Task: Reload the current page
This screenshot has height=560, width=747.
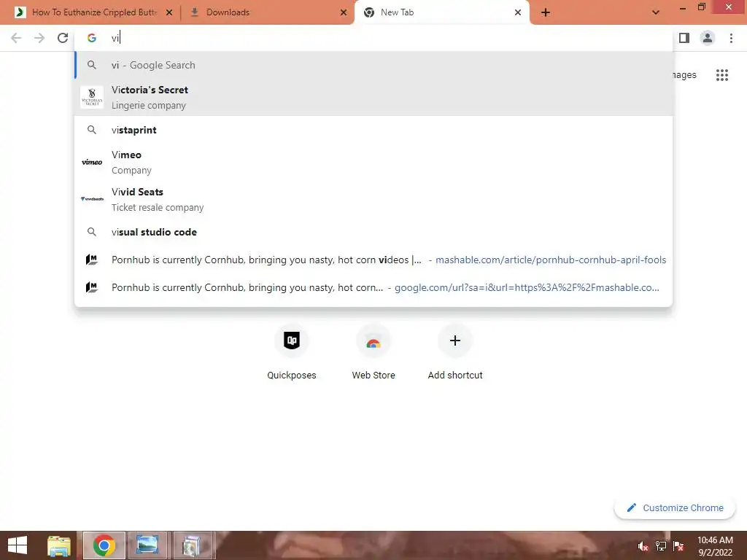Action: pyautogui.click(x=63, y=38)
